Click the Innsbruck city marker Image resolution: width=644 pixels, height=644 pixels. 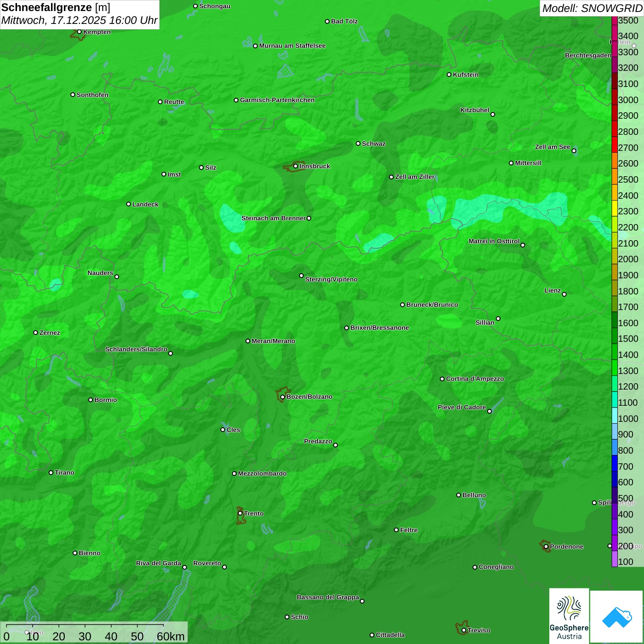pos(295,166)
